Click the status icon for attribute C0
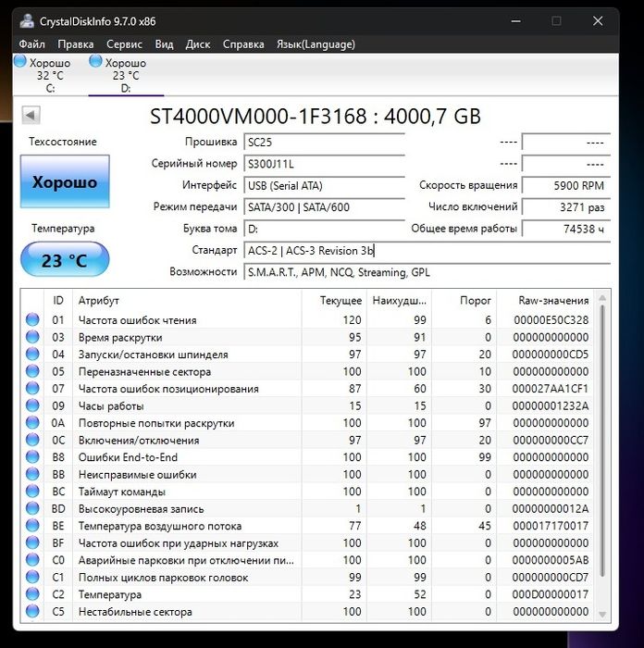This screenshot has width=644, height=648. tap(32, 560)
